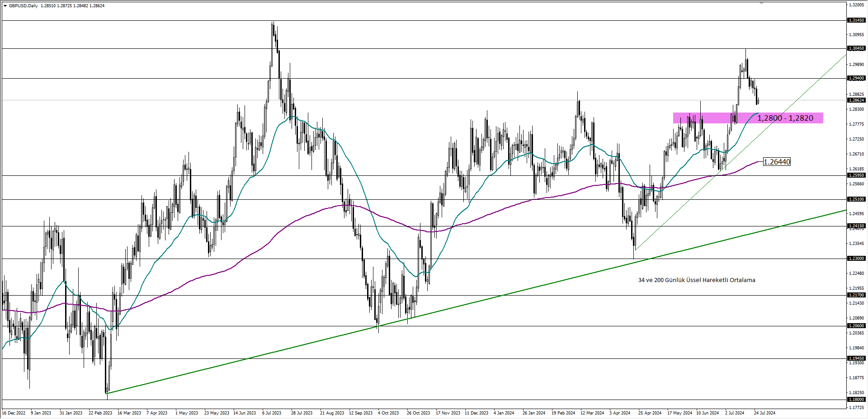
Task: Click the gray chart shift triangle marker
Action: coord(761,3)
